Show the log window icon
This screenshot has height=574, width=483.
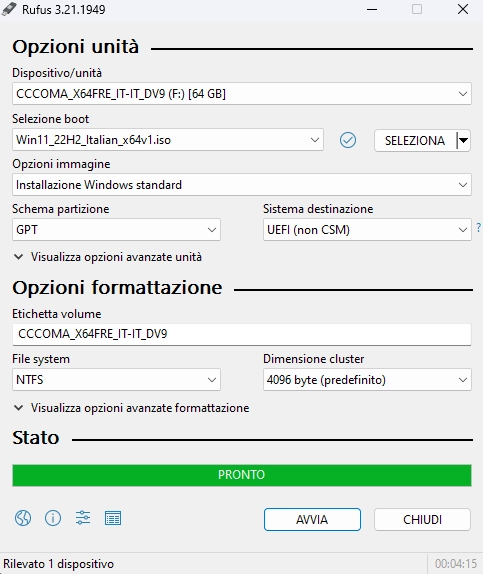pyautogui.click(x=113, y=518)
